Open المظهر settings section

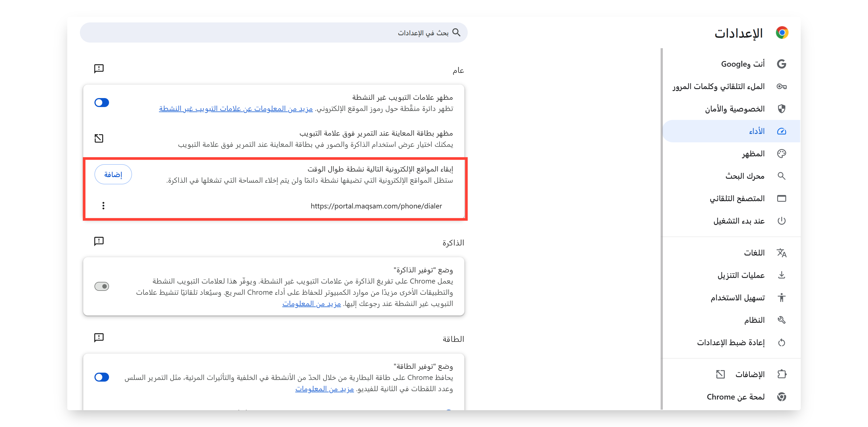(x=731, y=154)
